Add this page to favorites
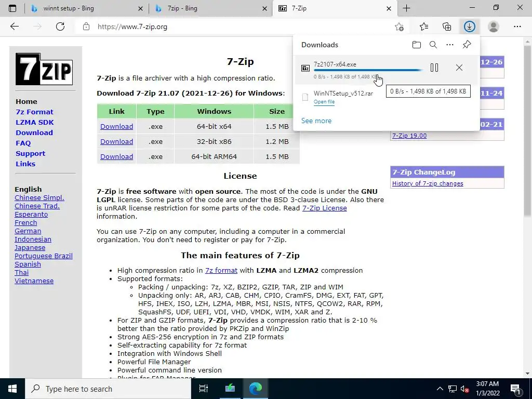532x399 pixels. pyautogui.click(x=400, y=26)
